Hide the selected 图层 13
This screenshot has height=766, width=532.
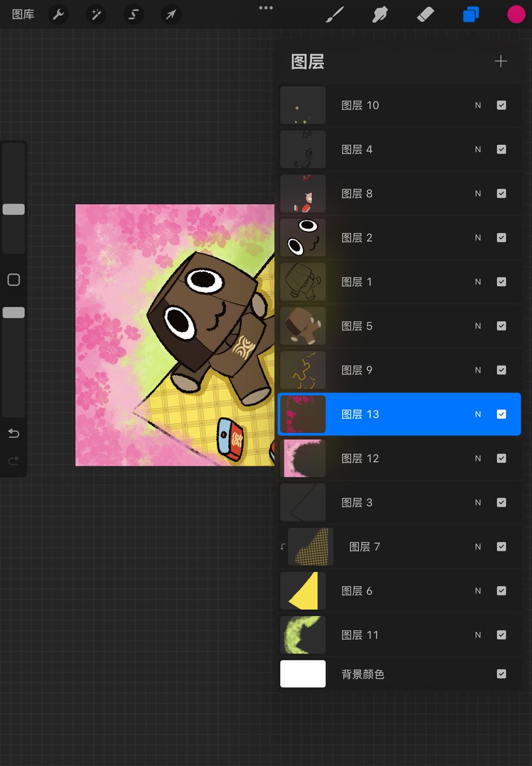point(501,414)
